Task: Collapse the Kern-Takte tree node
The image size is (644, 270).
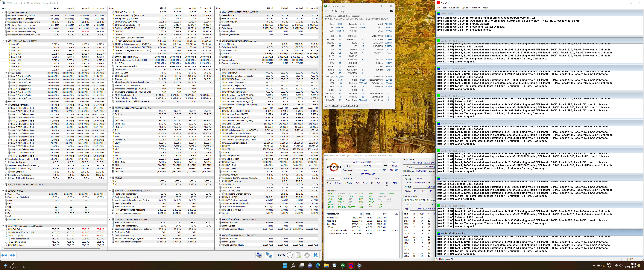Action: (x=6, y=73)
